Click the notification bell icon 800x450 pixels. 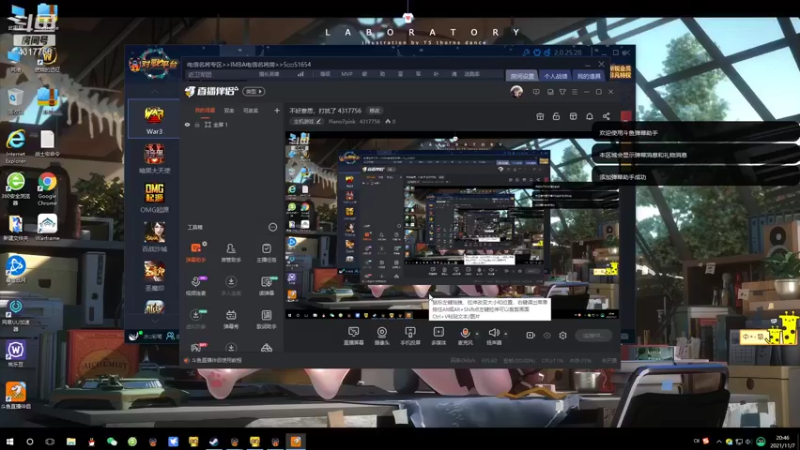(589, 116)
